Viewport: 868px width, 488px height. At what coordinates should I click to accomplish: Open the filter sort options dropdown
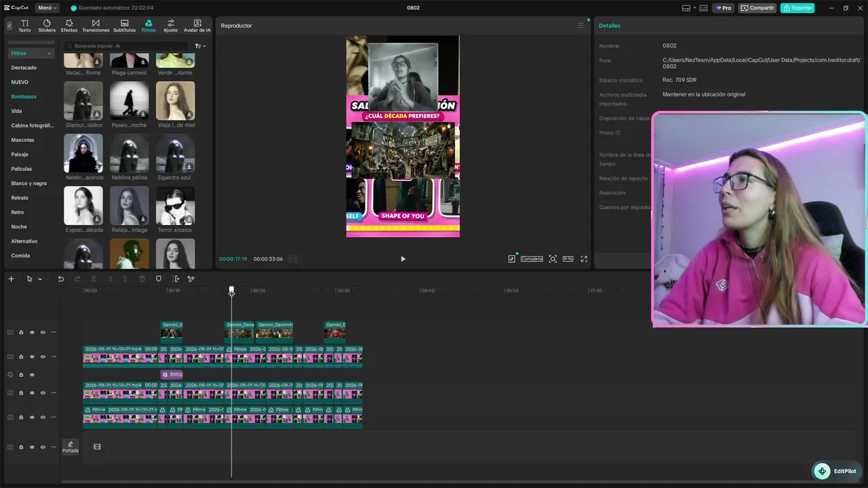pyautogui.click(x=200, y=46)
